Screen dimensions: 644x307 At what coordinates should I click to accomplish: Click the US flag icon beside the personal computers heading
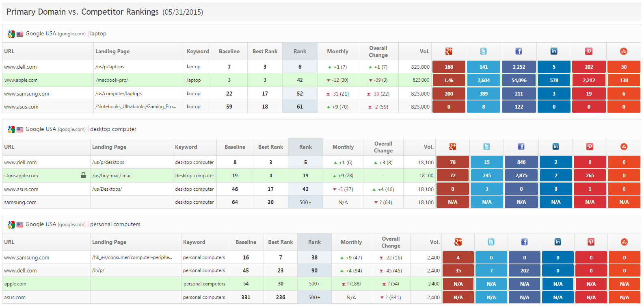click(19, 225)
